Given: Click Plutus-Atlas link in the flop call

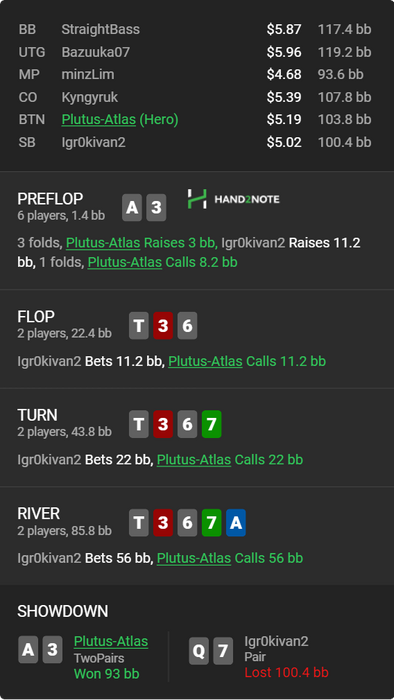Looking at the screenshot, I should click(x=205, y=361).
